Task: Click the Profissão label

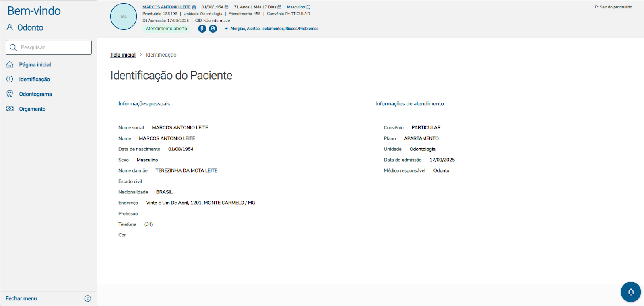Action: [x=128, y=214]
